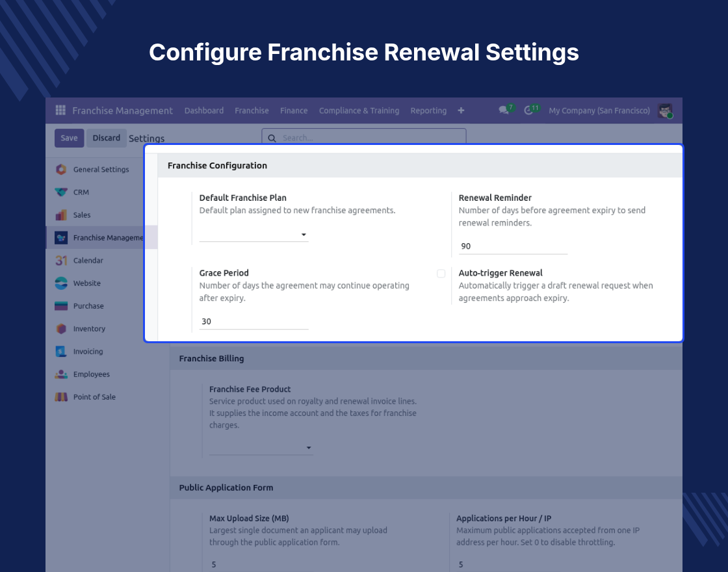
Task: Open the Finance menu
Action: point(293,110)
